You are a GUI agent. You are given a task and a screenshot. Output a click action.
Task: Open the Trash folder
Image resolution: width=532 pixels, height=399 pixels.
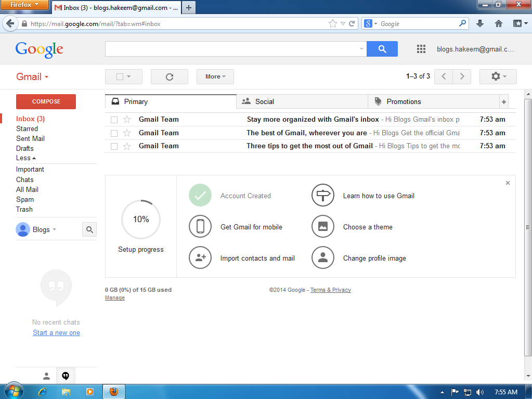[x=24, y=209]
